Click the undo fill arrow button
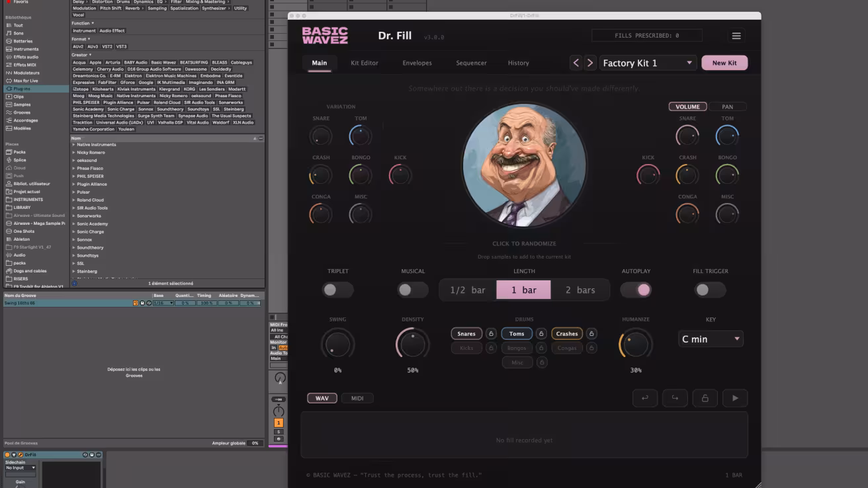 [x=644, y=398]
